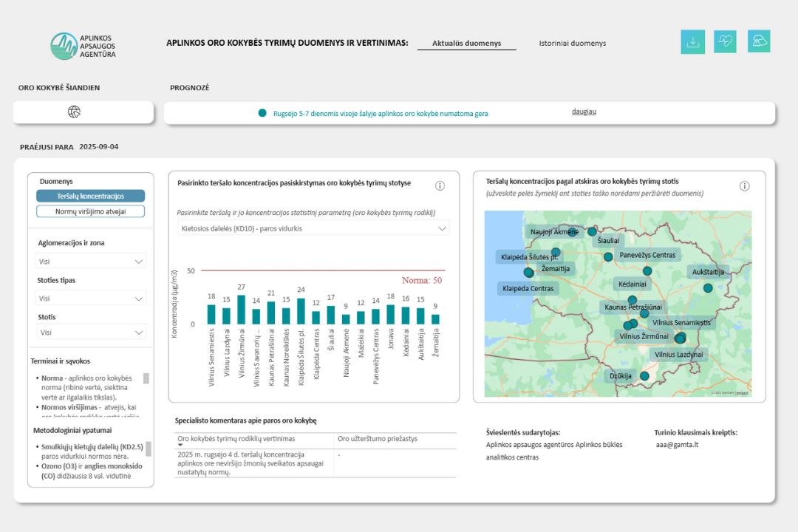Click the daugiau link in forecast
Screen dimensions: 798x532
[x=584, y=112]
